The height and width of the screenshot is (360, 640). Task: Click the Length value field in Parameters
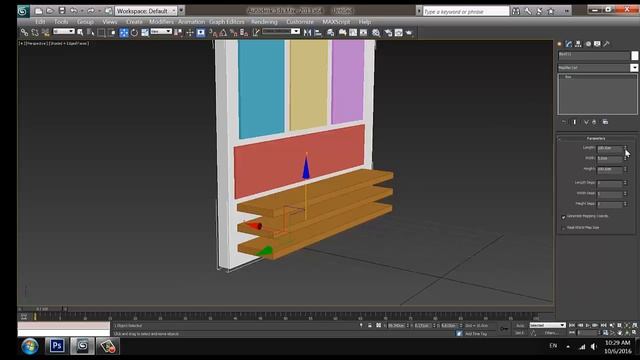(609, 148)
